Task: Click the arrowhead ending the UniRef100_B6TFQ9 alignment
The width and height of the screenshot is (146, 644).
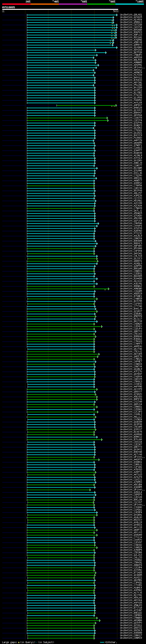Action: pos(106,53)
